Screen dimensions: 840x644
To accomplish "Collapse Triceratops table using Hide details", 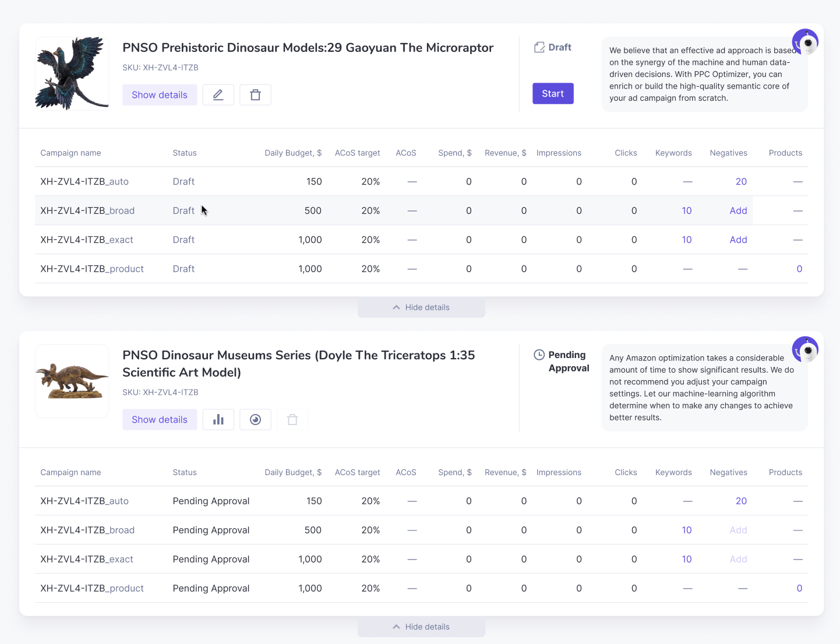I will tap(422, 627).
